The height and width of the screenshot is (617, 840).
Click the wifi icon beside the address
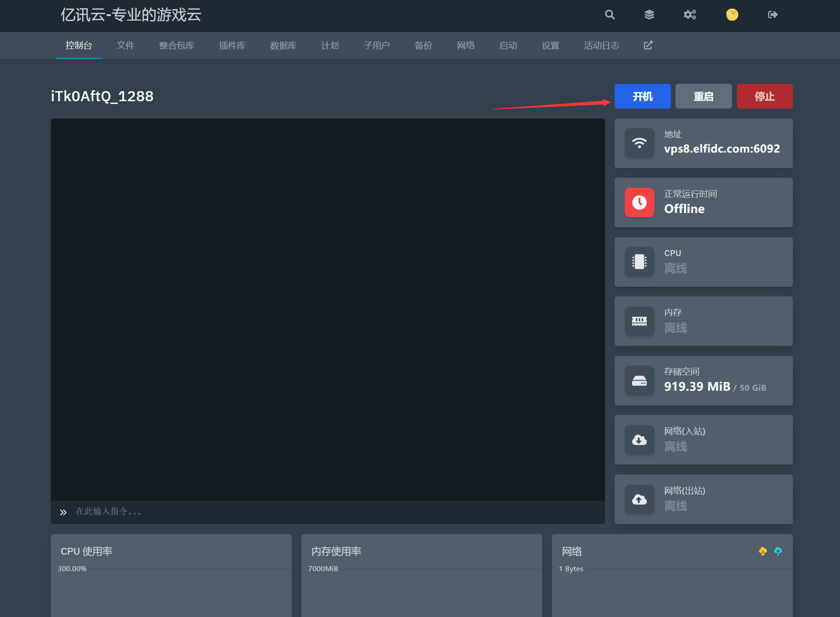(x=639, y=143)
